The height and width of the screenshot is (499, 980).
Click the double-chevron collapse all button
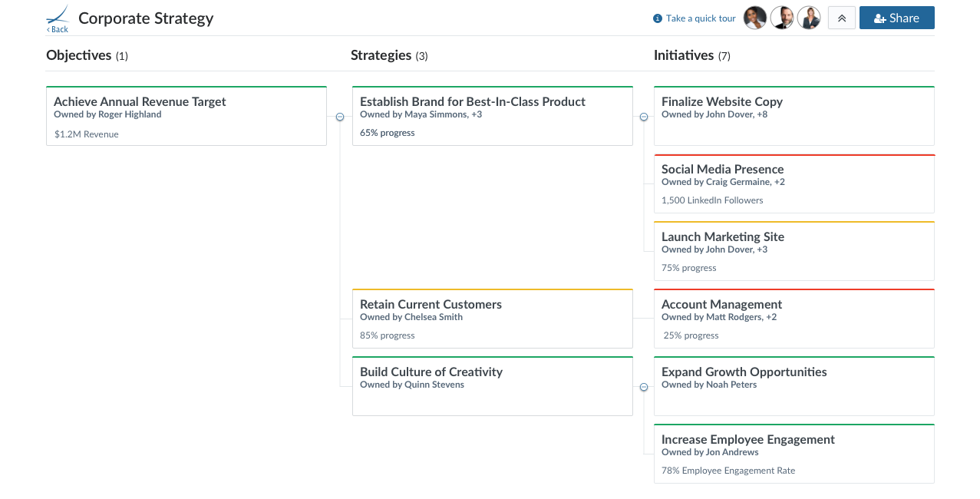coord(842,18)
